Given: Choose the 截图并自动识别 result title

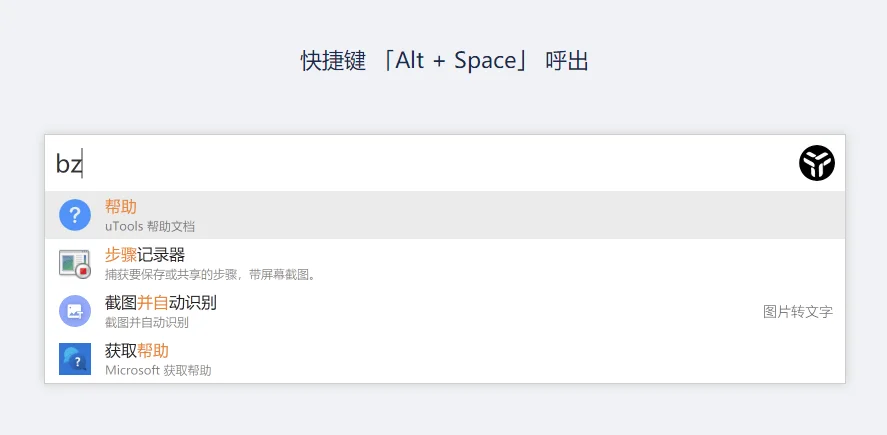Looking at the screenshot, I should point(161,303).
